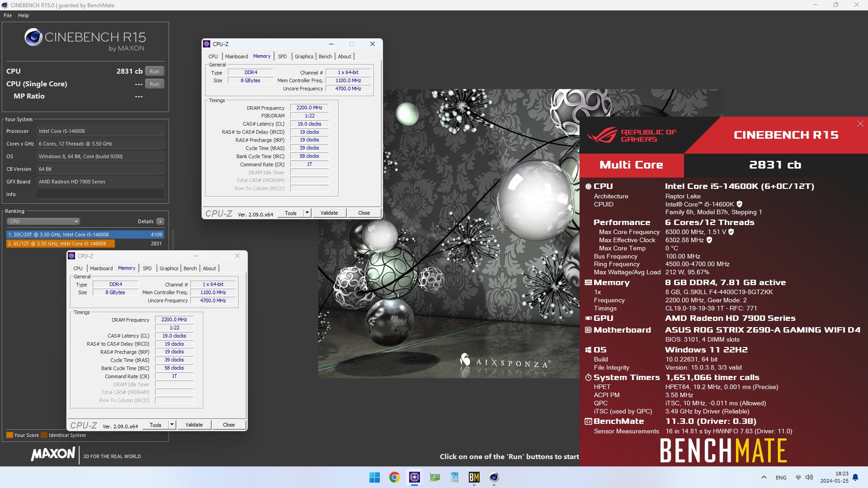The width and height of the screenshot is (868, 488).
Task: Click the CPU-Z icon in upper window title bar
Action: point(207,44)
